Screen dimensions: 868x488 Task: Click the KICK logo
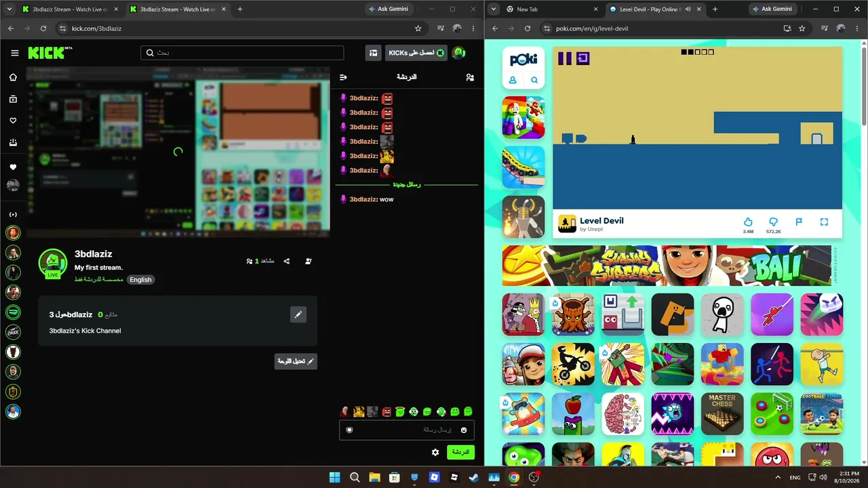[50, 53]
